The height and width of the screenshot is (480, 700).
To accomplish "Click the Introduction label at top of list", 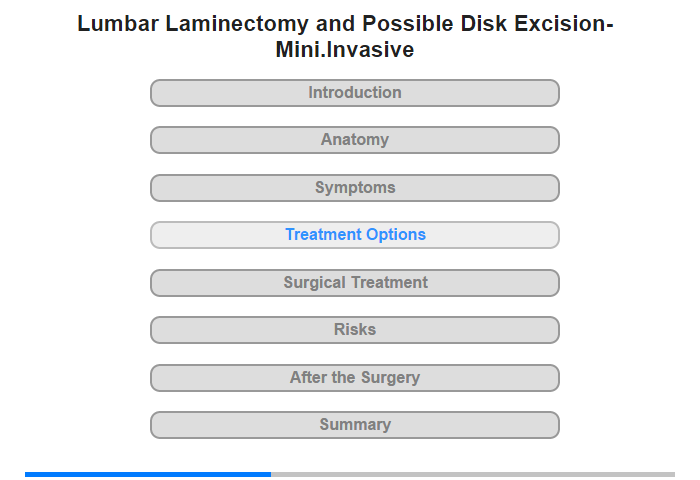I will (x=355, y=92).
